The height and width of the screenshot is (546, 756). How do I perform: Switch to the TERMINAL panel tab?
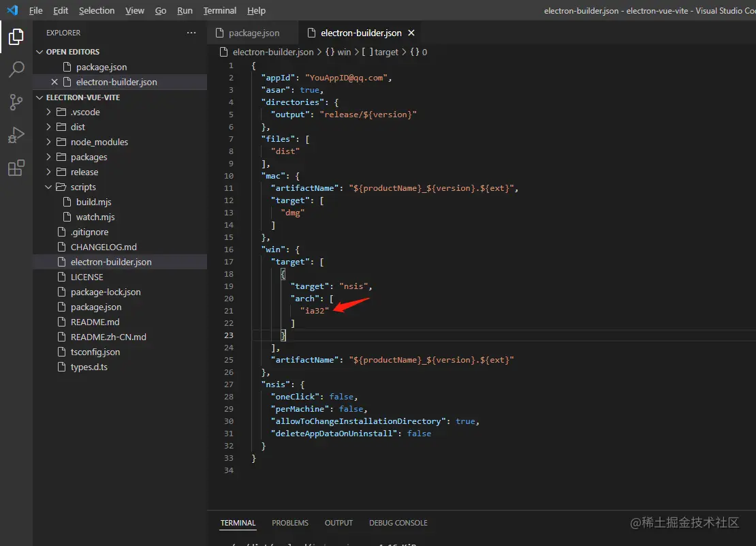[238, 523]
